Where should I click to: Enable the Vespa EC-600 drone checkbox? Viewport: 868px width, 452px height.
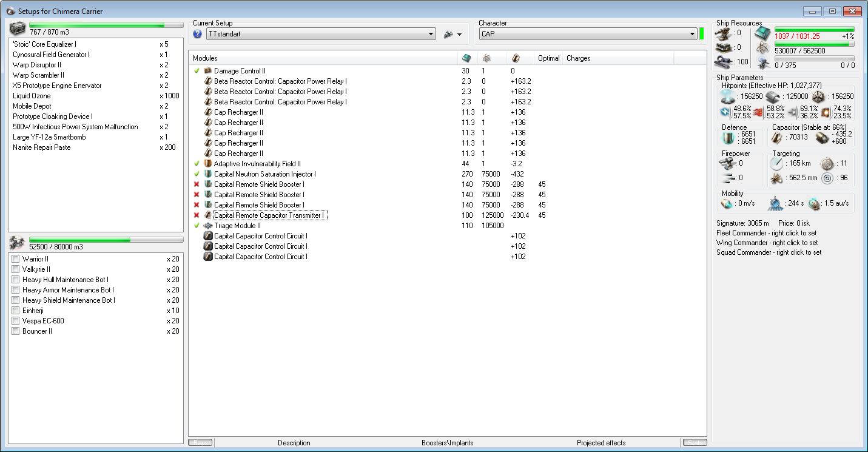pos(16,321)
